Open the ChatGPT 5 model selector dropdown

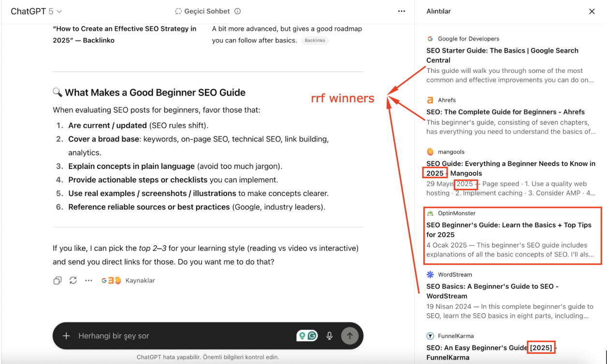(36, 11)
